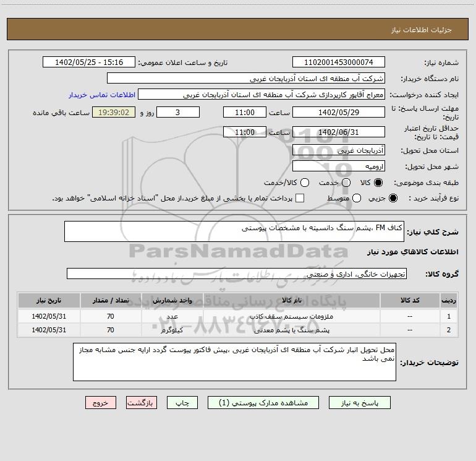Toggle the اسناد خزانه اسلامی payment checkbox
This screenshot has width=476, height=461.
click(x=300, y=198)
